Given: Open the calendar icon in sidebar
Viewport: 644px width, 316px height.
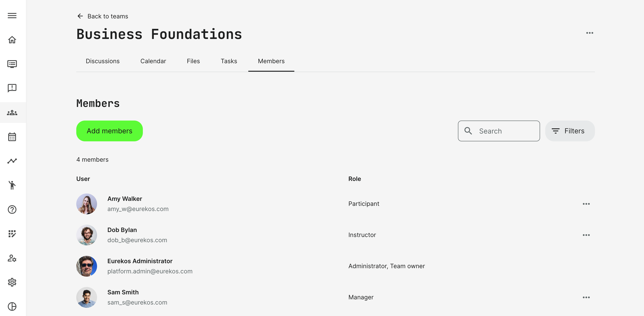Looking at the screenshot, I should (x=12, y=137).
